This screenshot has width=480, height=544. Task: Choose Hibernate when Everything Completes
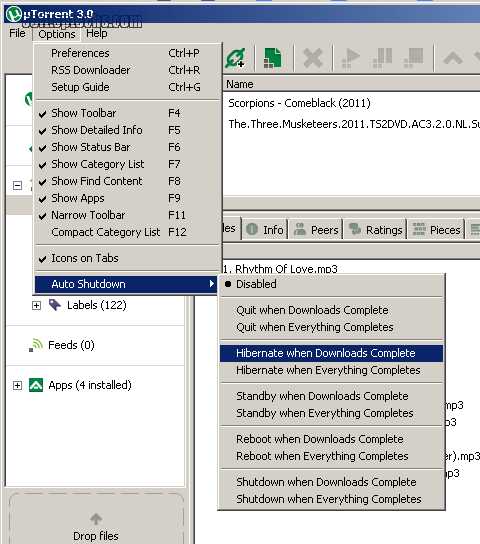tap(332, 370)
